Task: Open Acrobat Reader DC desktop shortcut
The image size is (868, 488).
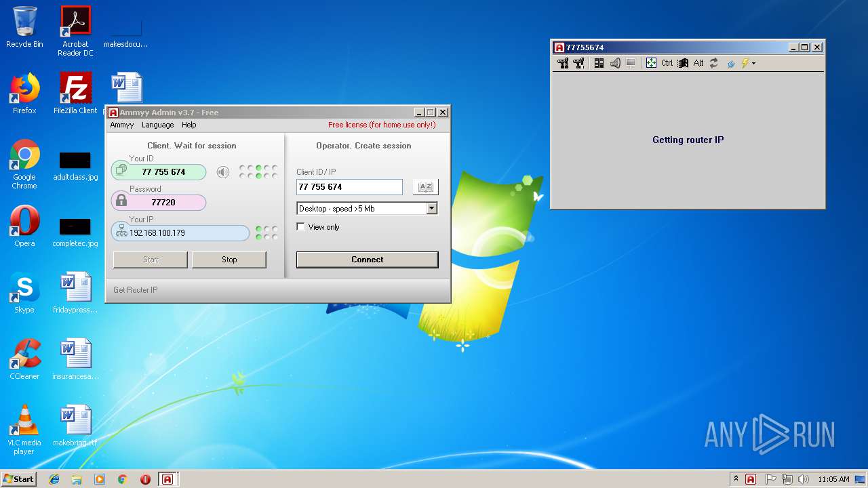Action: [75, 31]
